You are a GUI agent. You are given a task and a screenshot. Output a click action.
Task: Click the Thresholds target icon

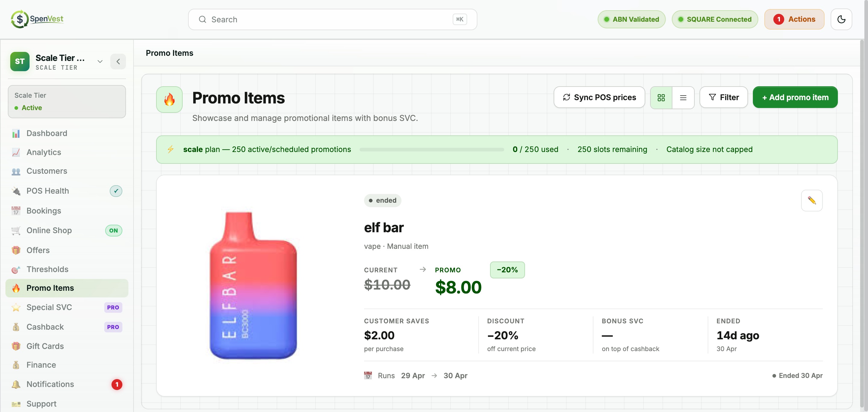(x=16, y=270)
